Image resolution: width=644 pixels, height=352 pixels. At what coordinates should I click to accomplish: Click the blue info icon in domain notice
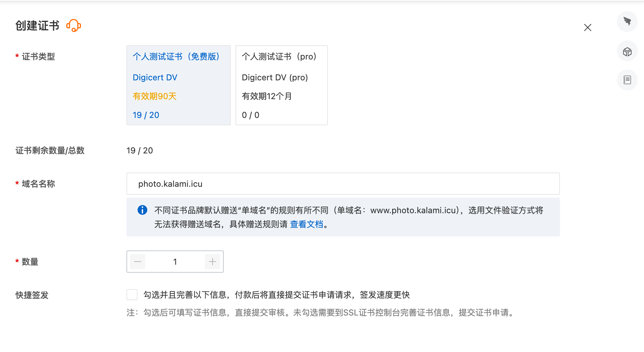142,210
